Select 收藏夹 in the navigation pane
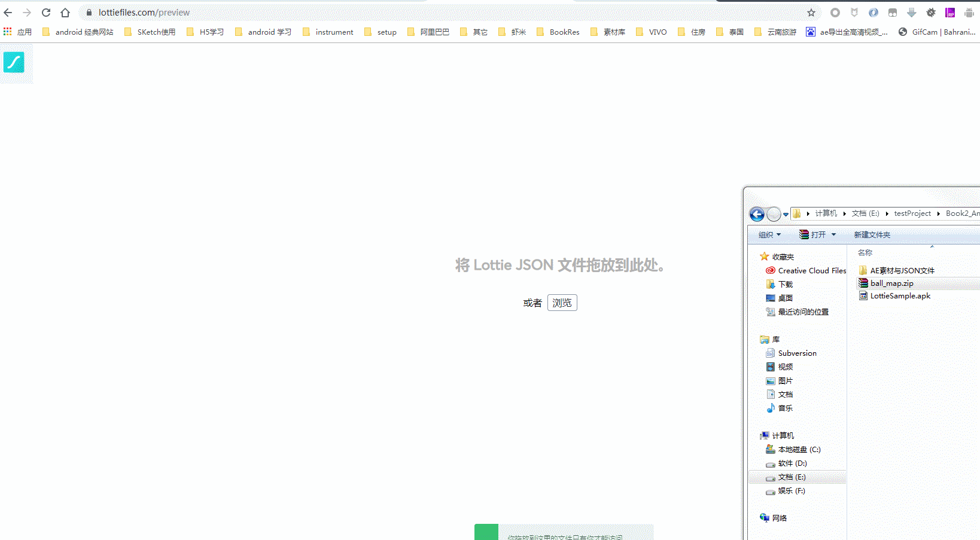Viewport: 980px width, 540px height. [777, 257]
